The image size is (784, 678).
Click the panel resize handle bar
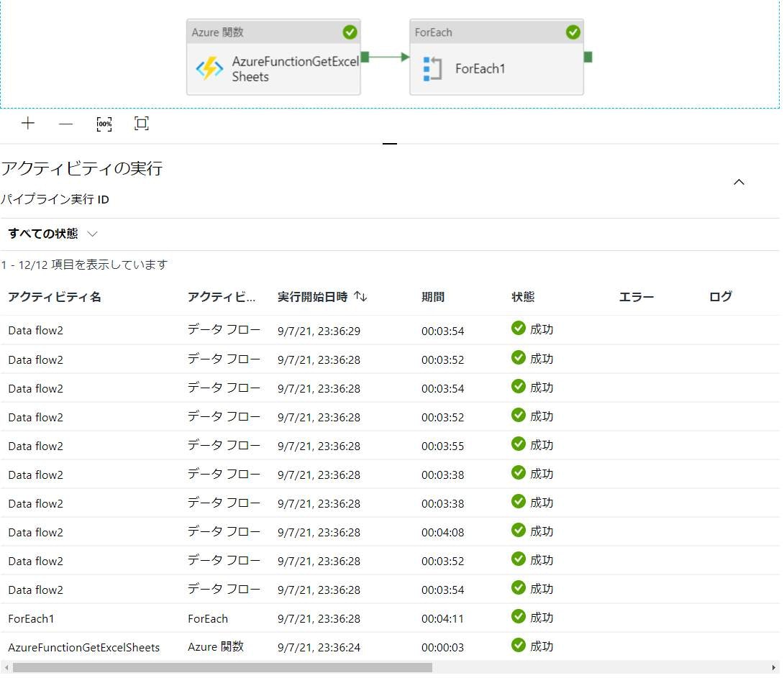tap(390, 143)
